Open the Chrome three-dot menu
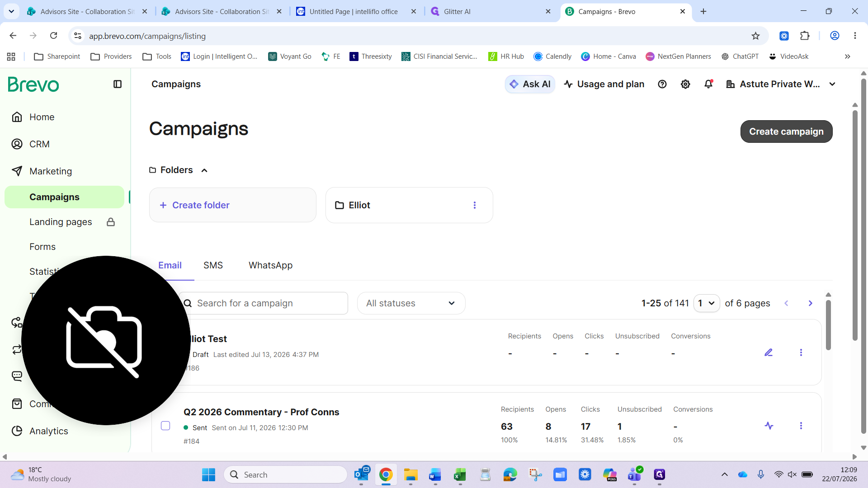868x488 pixels. click(855, 36)
